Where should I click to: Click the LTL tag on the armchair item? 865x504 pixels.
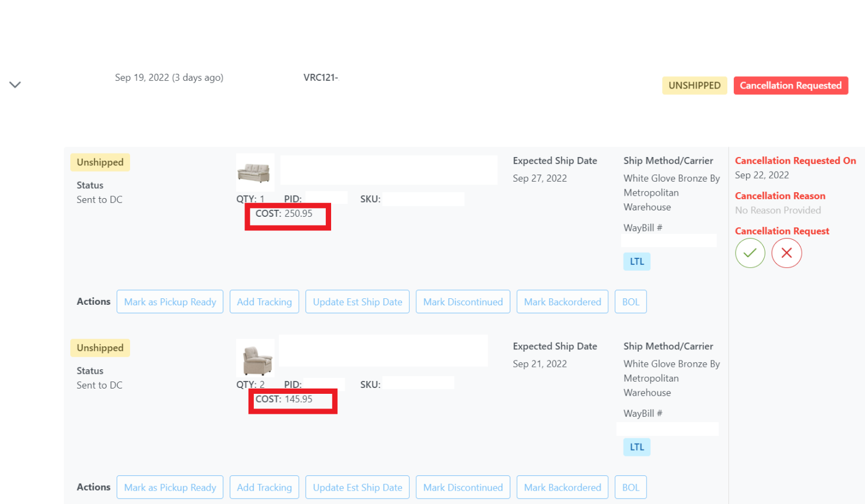point(637,447)
